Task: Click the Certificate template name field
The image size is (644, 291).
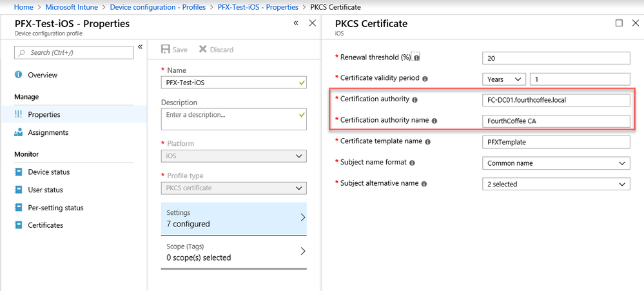Action: click(556, 142)
